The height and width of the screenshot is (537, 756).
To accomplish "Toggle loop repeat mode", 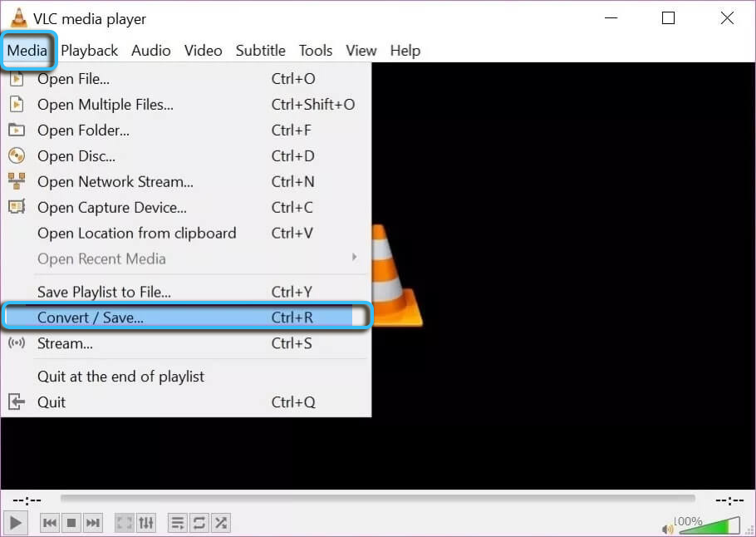I will tap(199, 523).
